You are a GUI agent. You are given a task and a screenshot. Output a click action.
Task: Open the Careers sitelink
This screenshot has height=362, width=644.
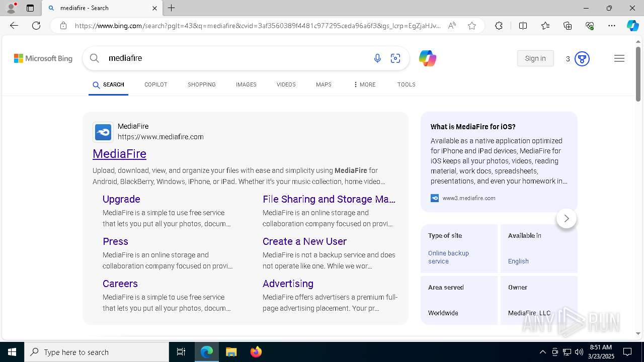[x=120, y=284]
